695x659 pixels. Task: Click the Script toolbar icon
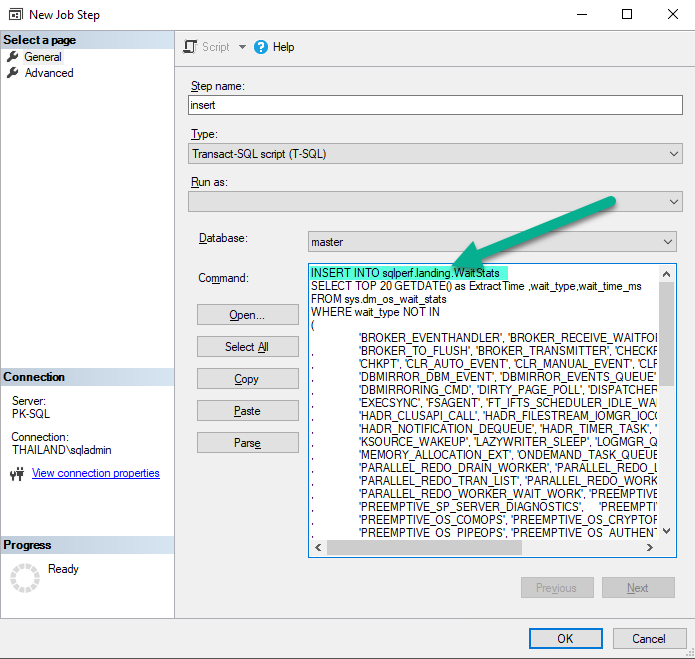point(190,47)
